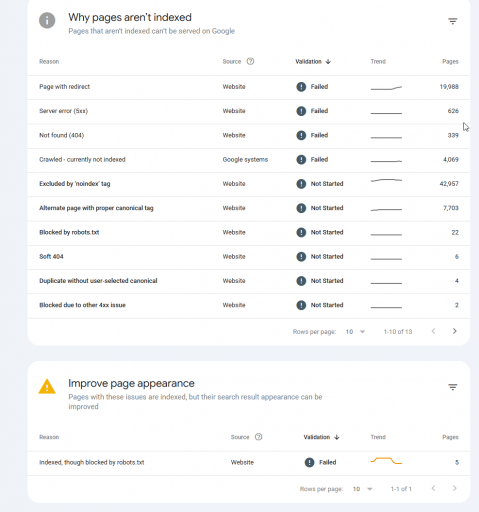This screenshot has height=512, width=479.
Task: Click grey info icon beside indexing heading
Action: (47, 20)
